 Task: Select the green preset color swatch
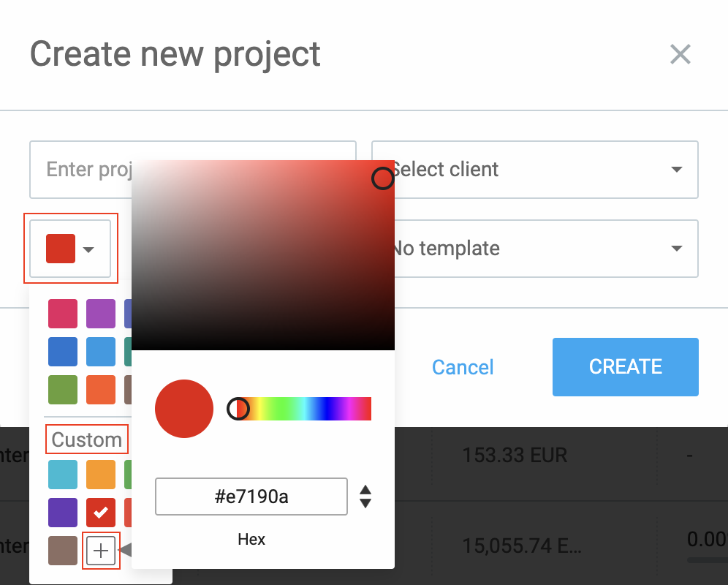[63, 390]
